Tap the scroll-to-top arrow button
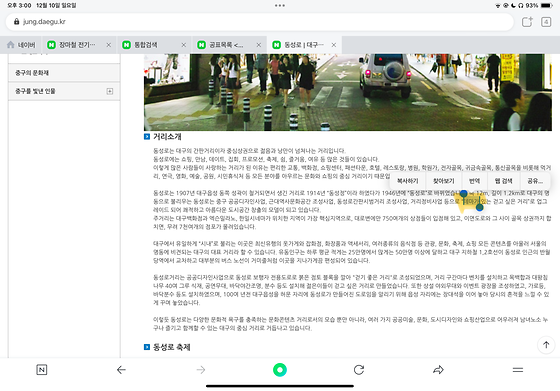Image resolution: width=560 pixels, height=391 pixels. pos(546,345)
